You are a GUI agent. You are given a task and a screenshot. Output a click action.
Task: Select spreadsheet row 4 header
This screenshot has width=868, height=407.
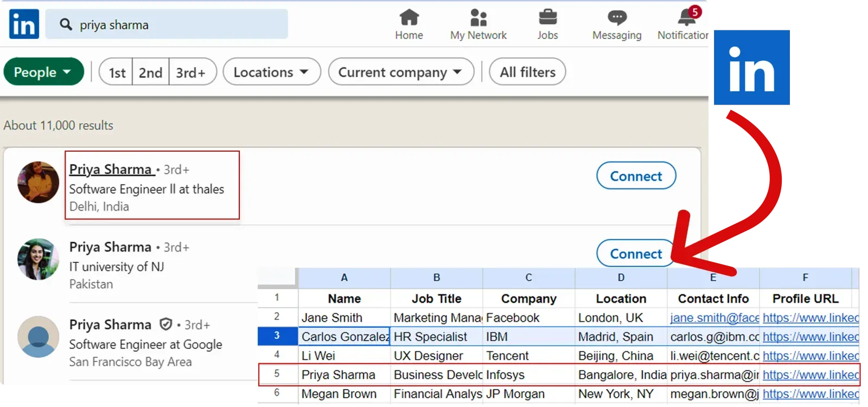pyautogui.click(x=277, y=354)
